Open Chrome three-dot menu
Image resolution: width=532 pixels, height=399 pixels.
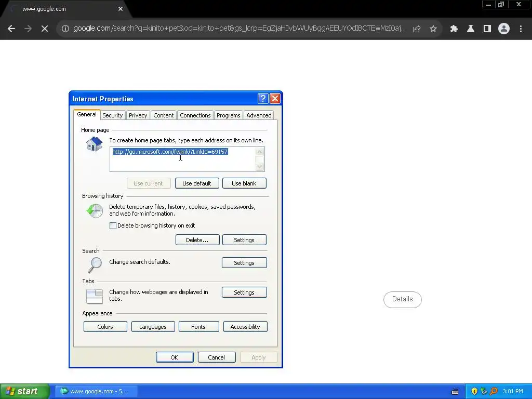(x=521, y=29)
